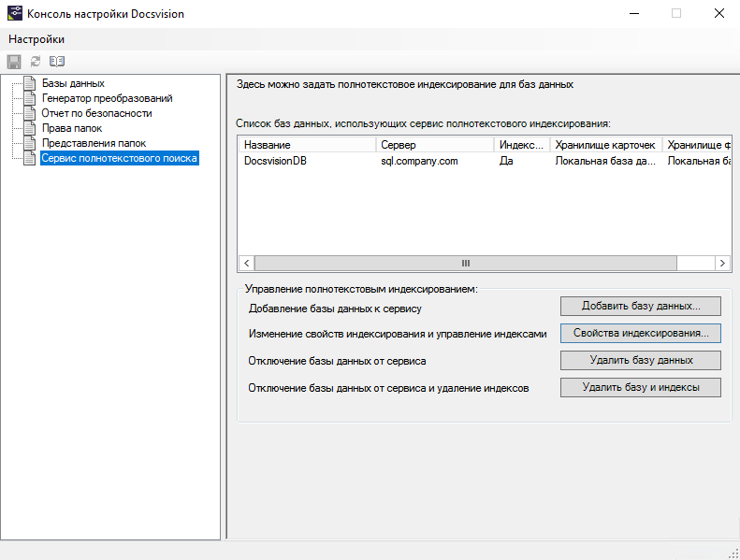Click the document icon beside Генератор преобразований
The height and width of the screenshot is (560, 740).
coord(32,98)
